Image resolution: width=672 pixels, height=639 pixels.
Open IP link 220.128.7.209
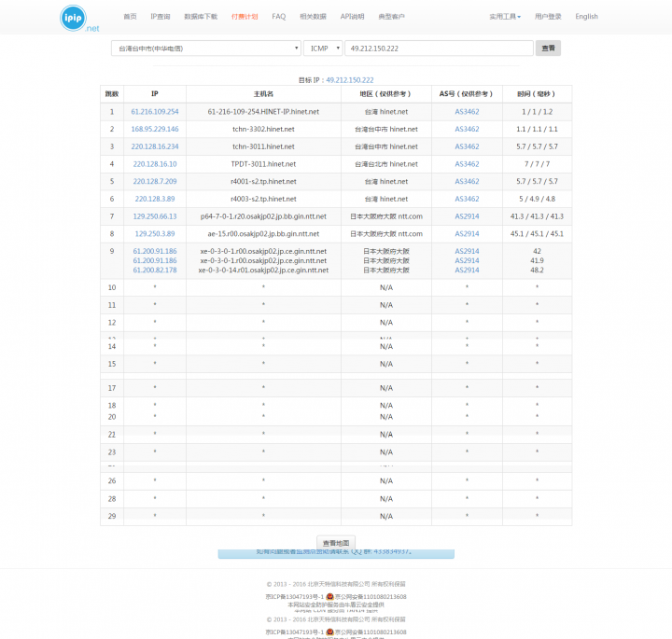pos(155,181)
